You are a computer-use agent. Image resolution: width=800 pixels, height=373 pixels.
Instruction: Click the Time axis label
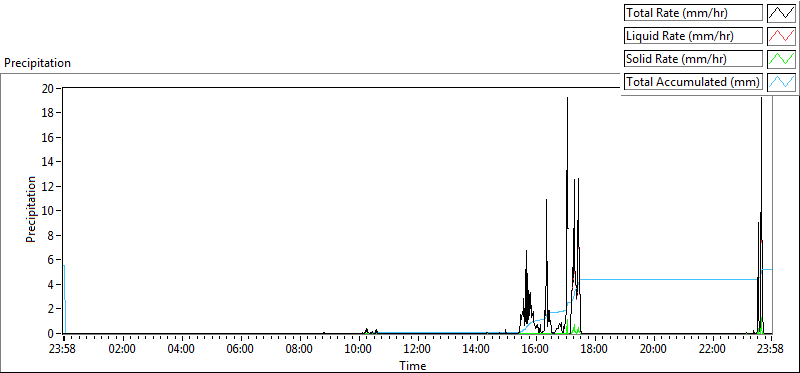click(413, 365)
